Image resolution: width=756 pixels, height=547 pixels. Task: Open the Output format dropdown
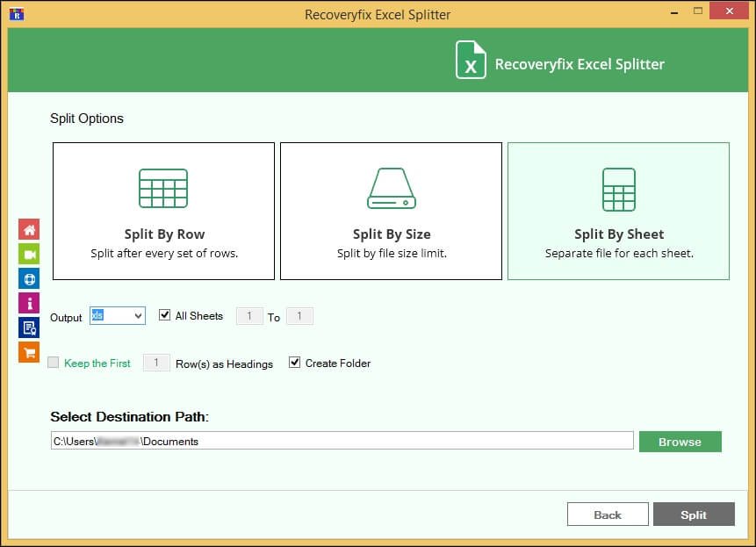118,316
